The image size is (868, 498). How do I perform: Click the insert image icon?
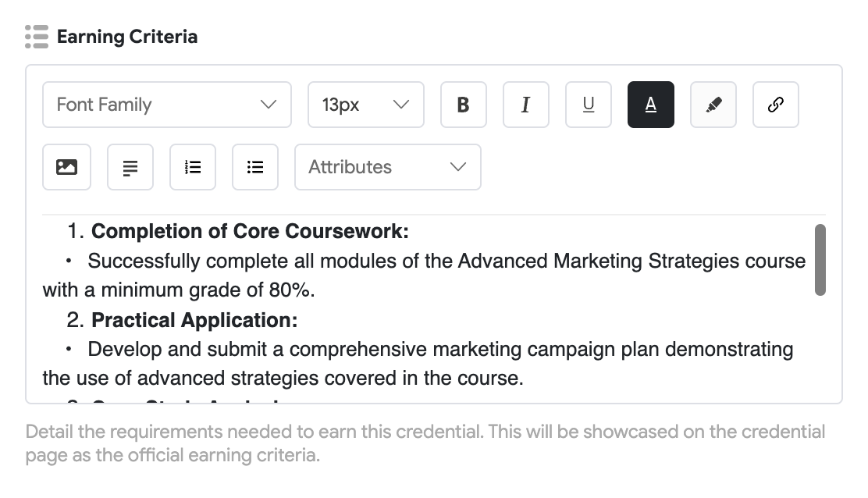pos(66,167)
